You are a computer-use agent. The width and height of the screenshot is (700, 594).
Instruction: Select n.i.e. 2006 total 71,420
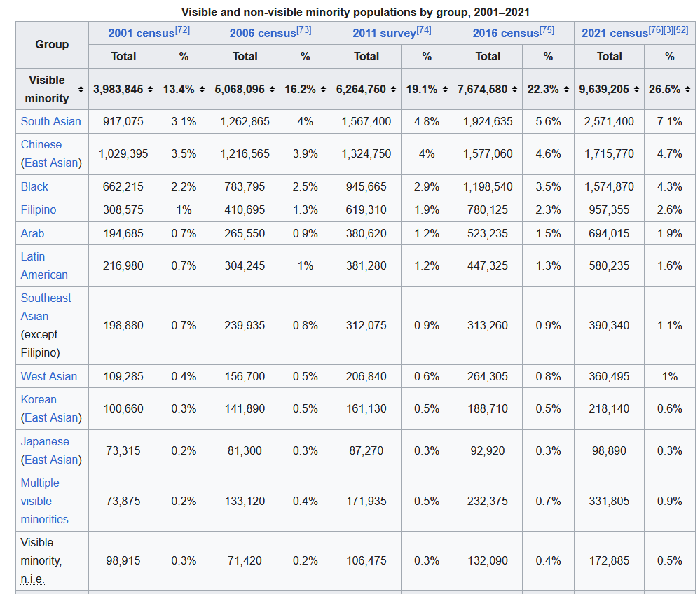[x=245, y=560]
